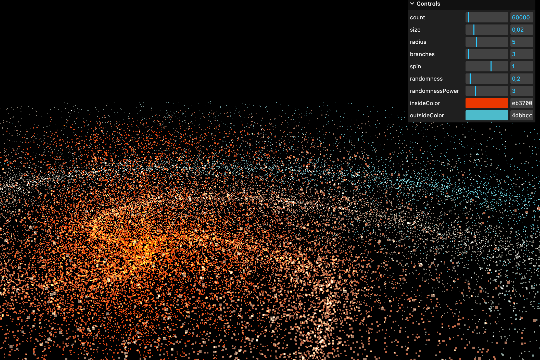Viewport: 540px width, 360px height.
Task: Click the spin value field
Action: 521,66
